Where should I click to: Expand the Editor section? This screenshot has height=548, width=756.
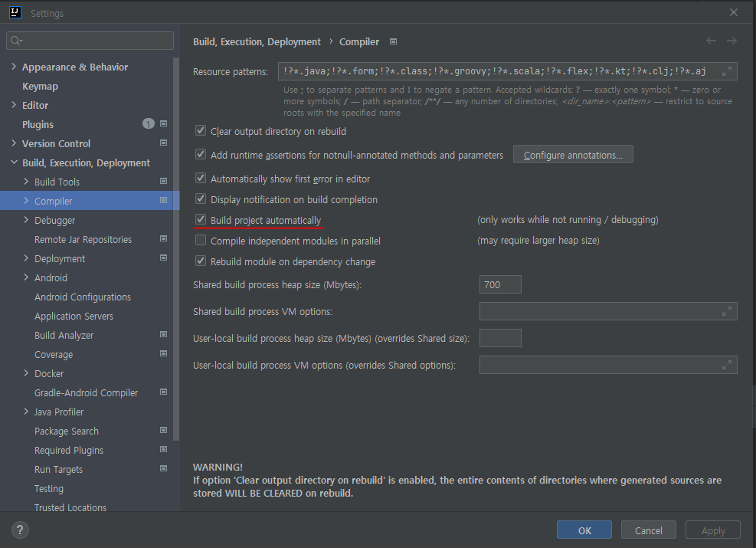pos(14,105)
